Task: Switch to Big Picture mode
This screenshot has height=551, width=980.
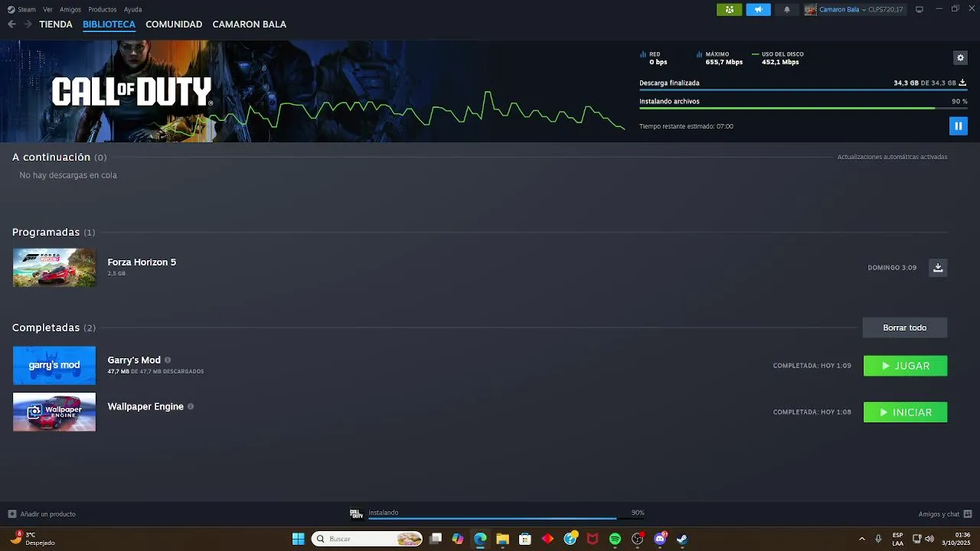Action: (919, 9)
